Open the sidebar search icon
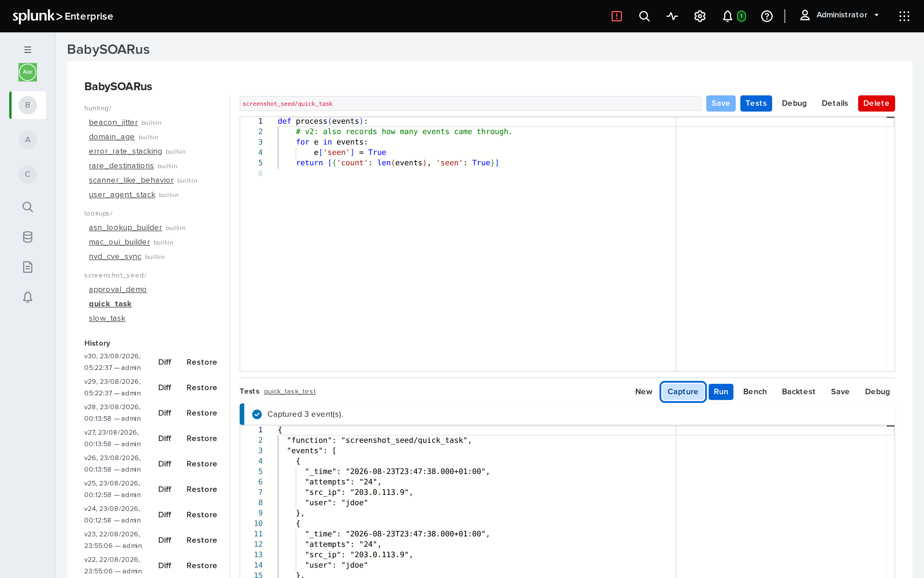924x578 pixels. [x=27, y=207]
